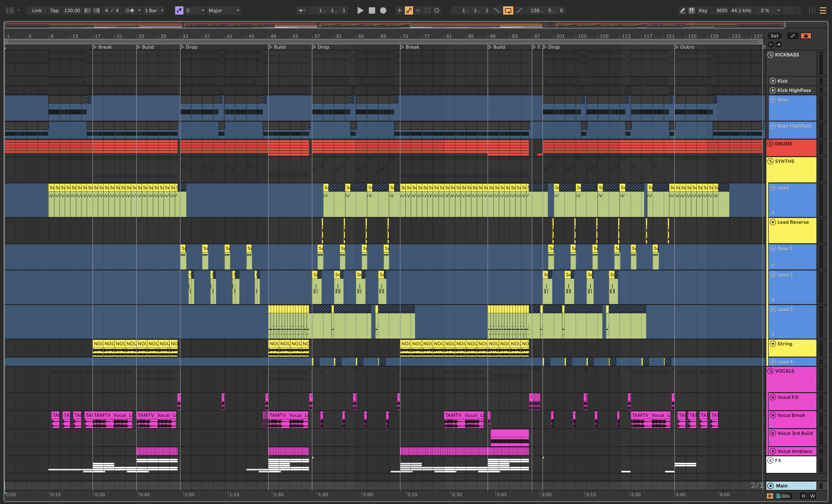Viewport: 832px width, 504px height.
Task: Toggle the arrangement Loop switch
Action: [x=507, y=10]
